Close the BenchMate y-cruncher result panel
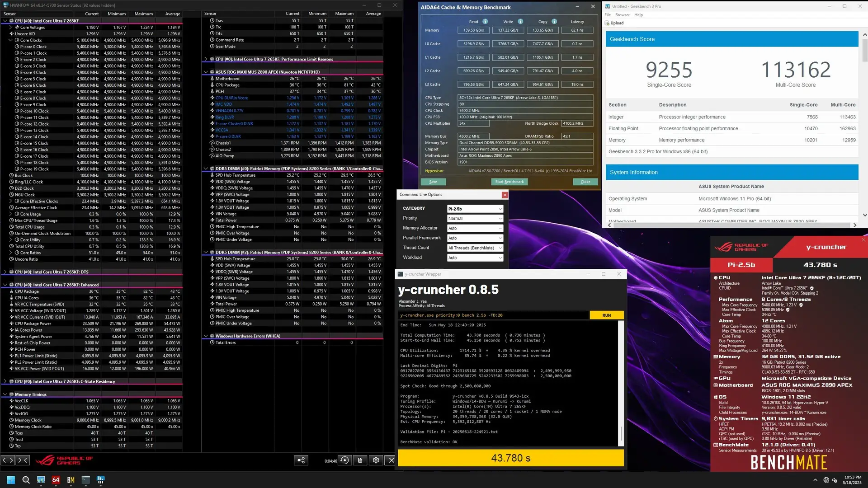Screen dimensions: 868x488 863,240
